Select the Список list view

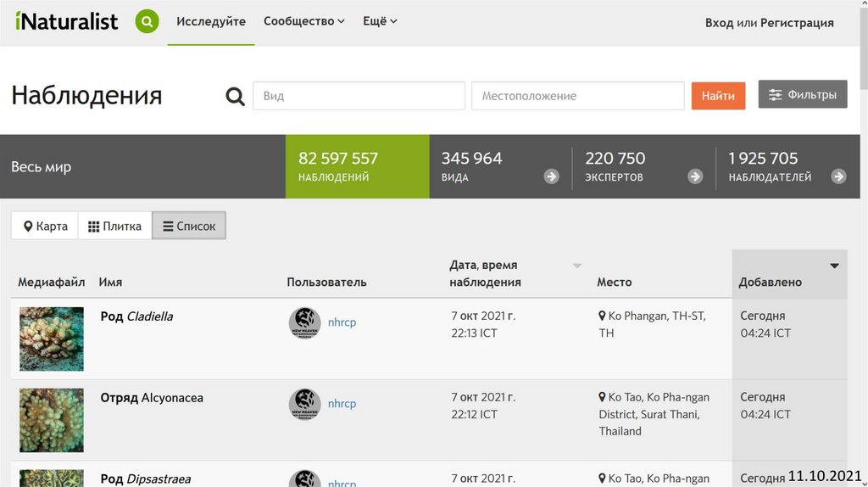click(x=189, y=227)
